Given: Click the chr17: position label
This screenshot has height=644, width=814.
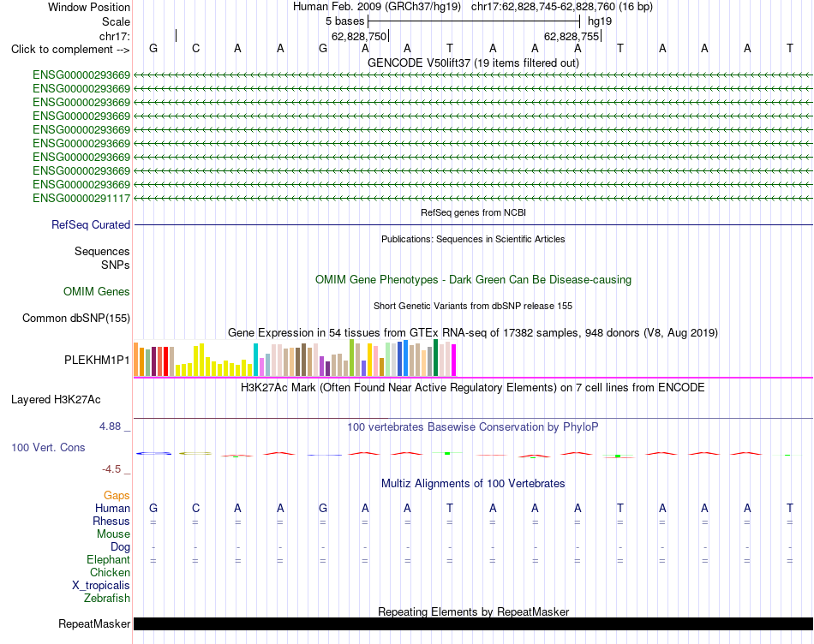Looking at the screenshot, I should coord(115,36).
